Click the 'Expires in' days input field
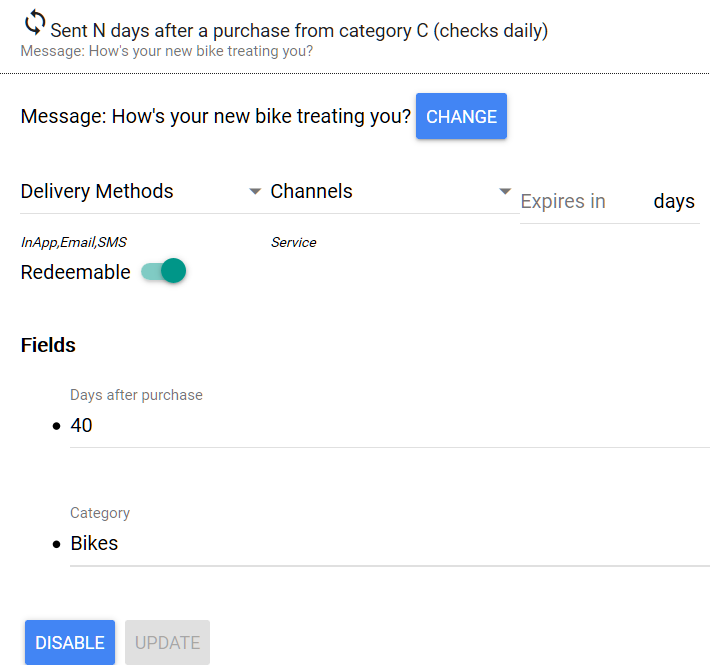 coord(580,202)
